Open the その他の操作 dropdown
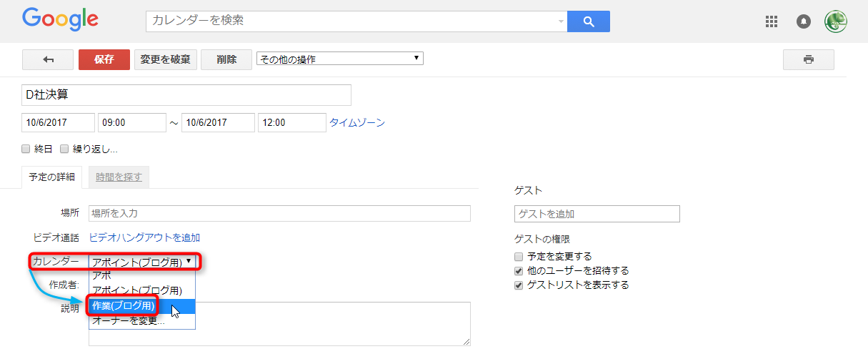This screenshot has height=354, width=868. coord(340,59)
